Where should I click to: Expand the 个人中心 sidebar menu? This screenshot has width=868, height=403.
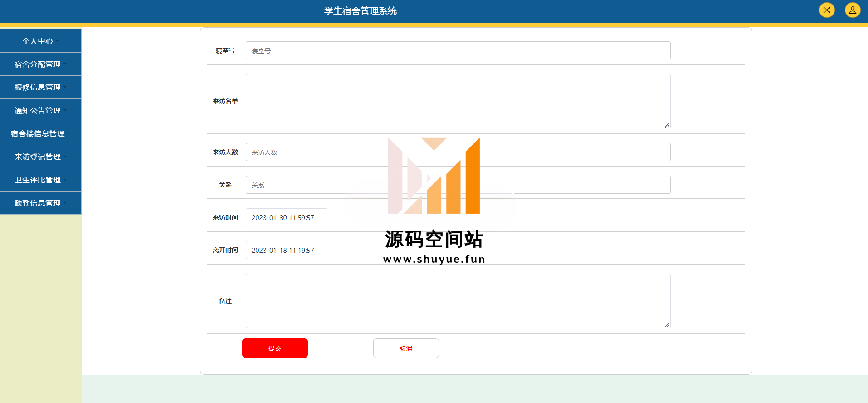(40, 41)
